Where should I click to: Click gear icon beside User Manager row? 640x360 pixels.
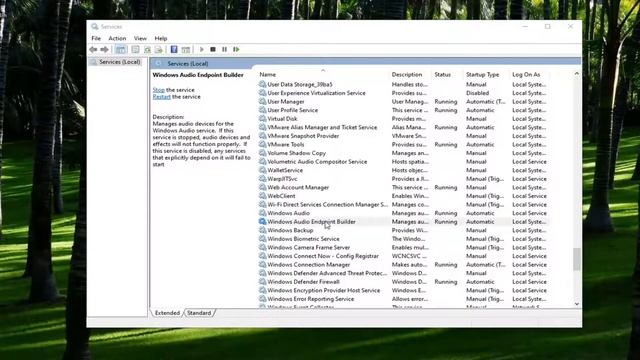[262, 102]
